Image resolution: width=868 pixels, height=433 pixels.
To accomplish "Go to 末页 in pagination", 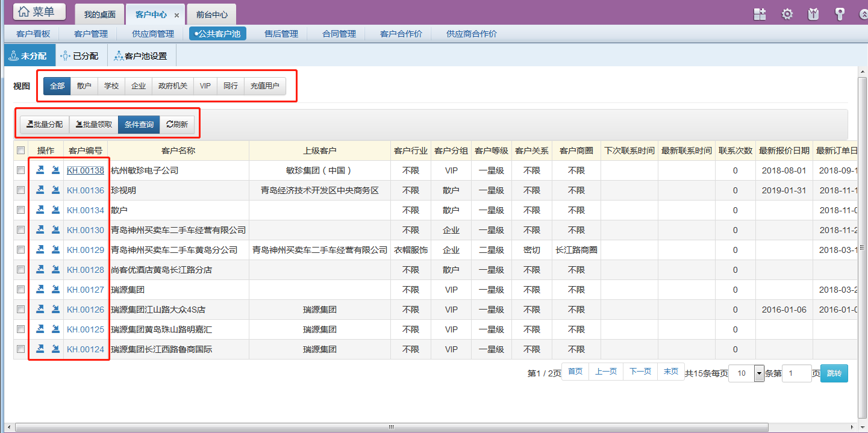I will [671, 372].
